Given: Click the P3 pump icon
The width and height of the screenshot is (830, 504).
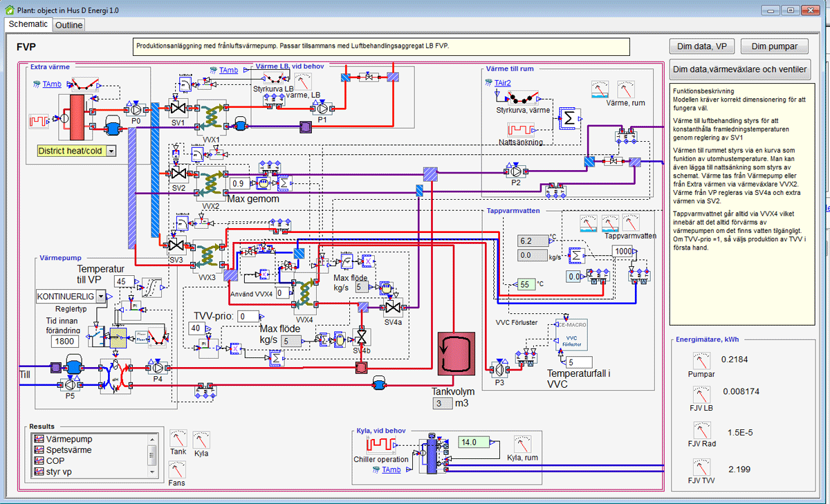Looking at the screenshot, I should (x=497, y=368).
